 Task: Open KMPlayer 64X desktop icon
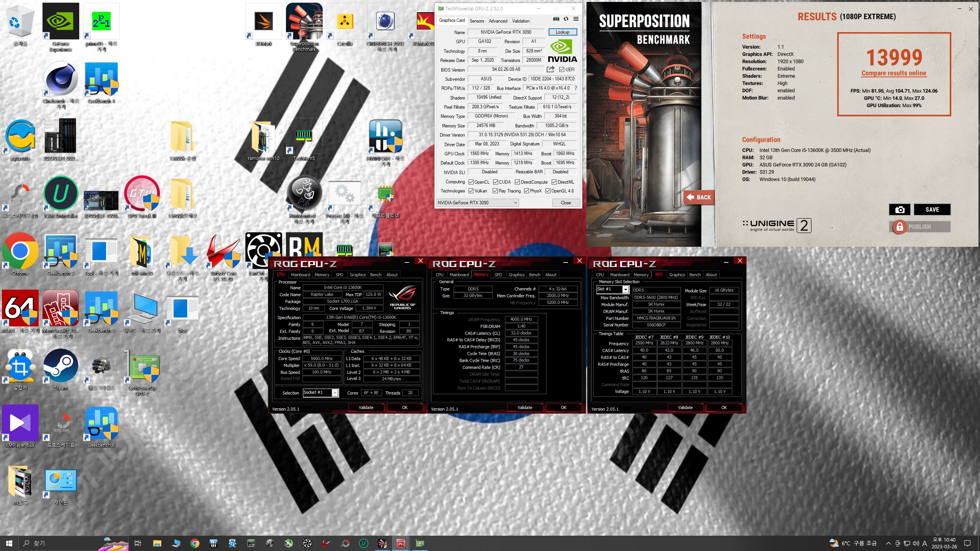[x=20, y=427]
